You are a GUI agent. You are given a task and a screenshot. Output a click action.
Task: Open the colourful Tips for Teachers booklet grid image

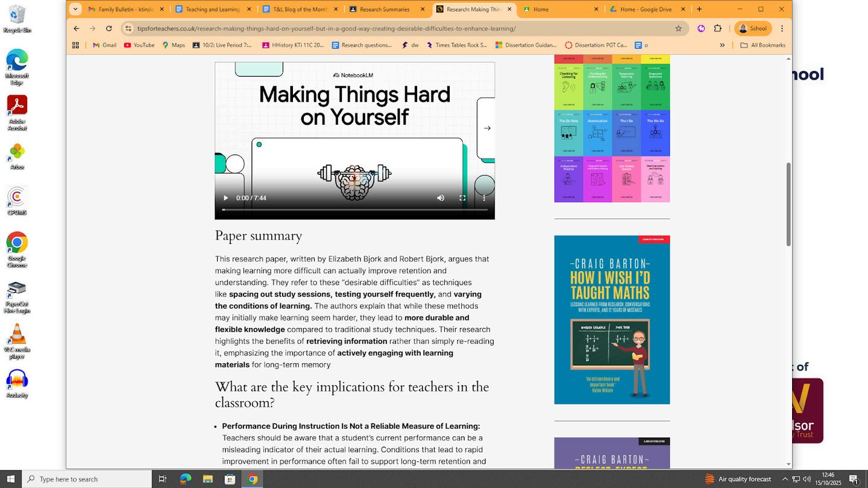612,129
